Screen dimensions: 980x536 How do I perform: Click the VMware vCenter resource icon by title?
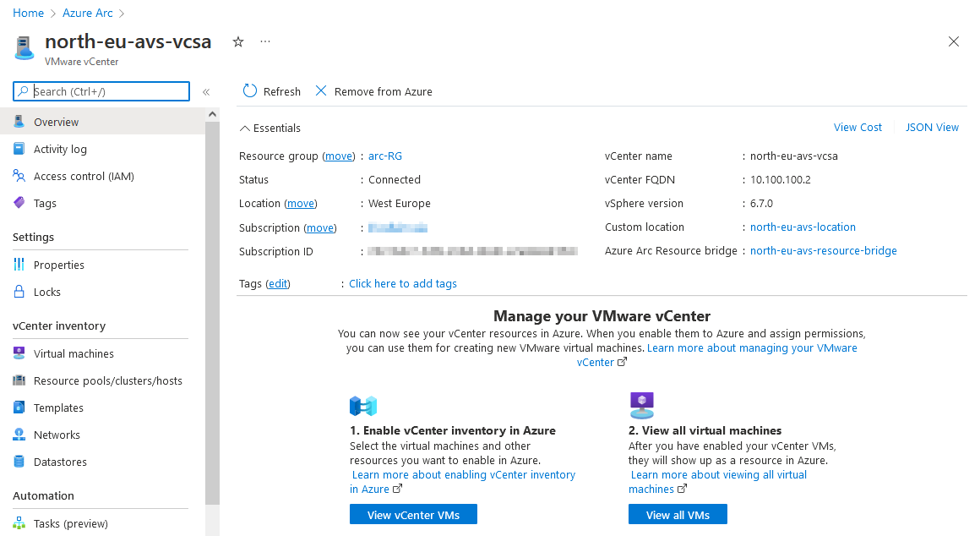[24, 48]
